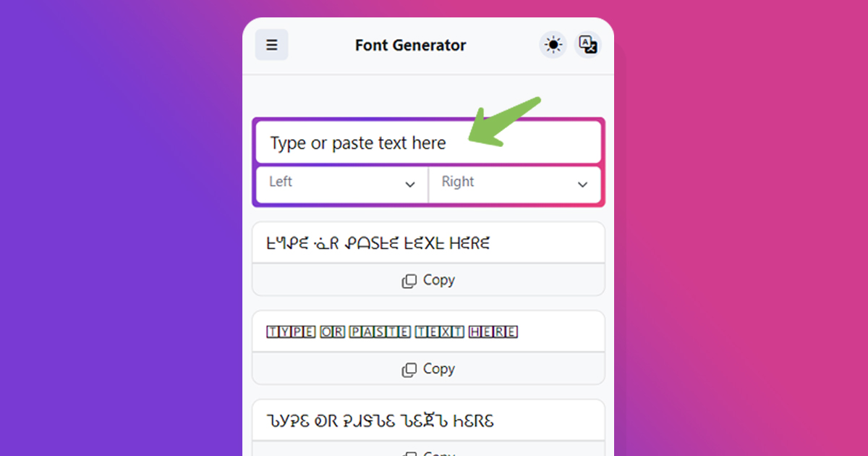
Task: Open the Right dropdown menu
Action: 514,185
